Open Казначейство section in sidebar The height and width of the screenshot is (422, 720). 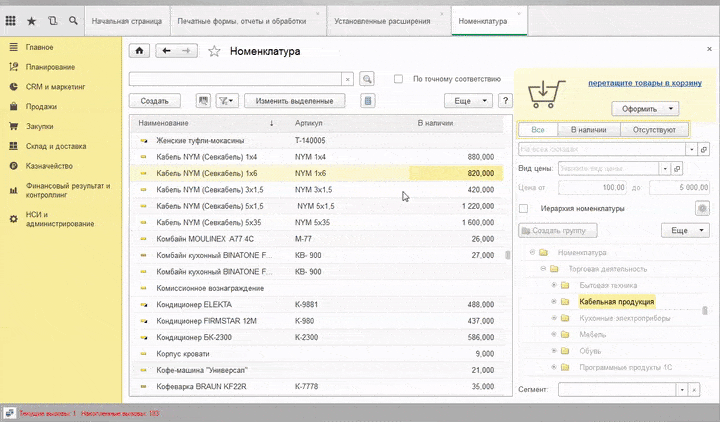click(49, 166)
